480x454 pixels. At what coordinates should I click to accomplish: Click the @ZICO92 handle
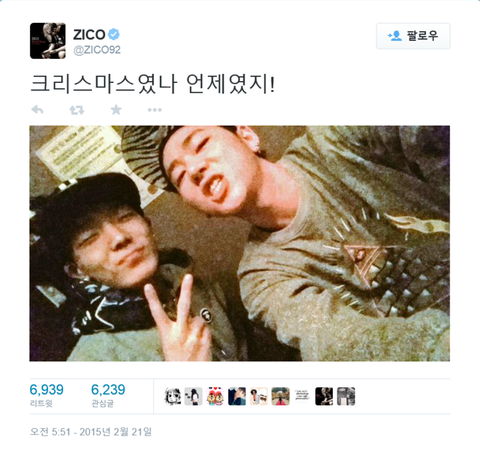(x=97, y=50)
